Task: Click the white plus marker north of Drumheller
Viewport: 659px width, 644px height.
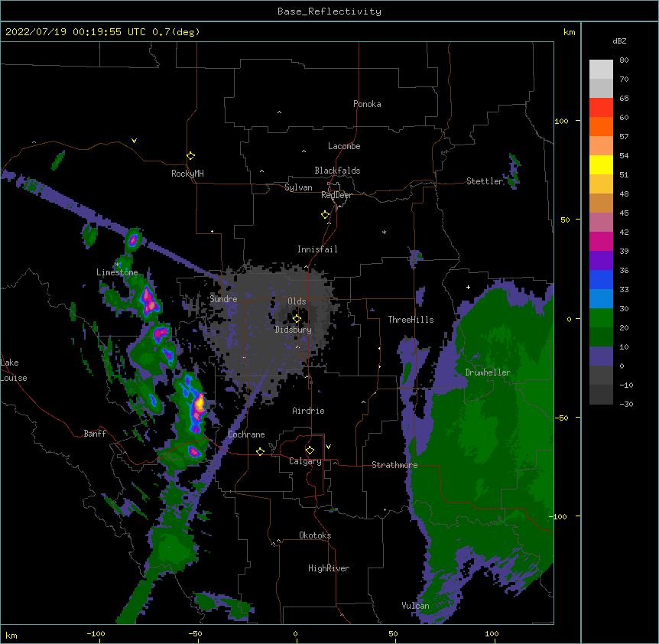Action: pyautogui.click(x=468, y=287)
